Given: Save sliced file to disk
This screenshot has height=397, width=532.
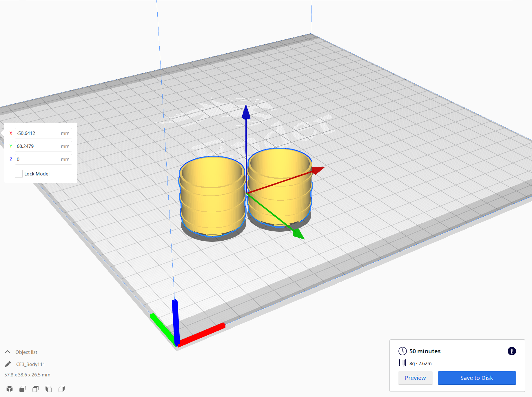Looking at the screenshot, I should coord(477,378).
